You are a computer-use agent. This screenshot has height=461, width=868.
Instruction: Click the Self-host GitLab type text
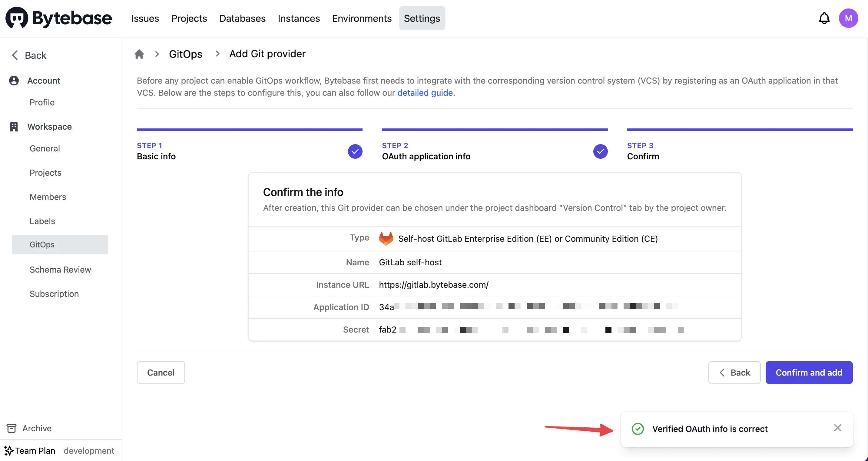(x=528, y=239)
